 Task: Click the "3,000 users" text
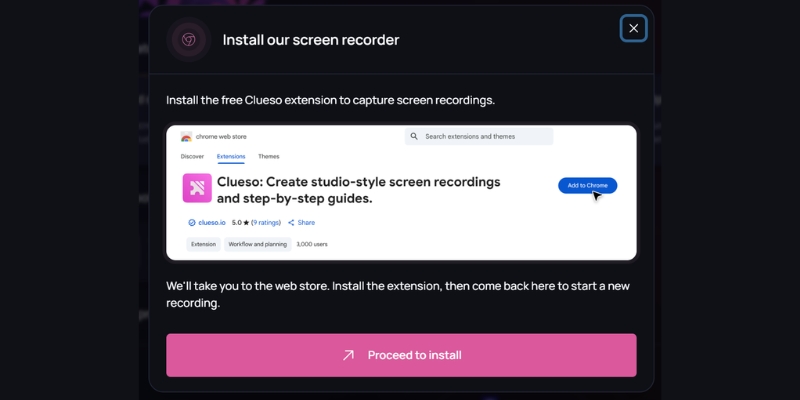click(312, 244)
